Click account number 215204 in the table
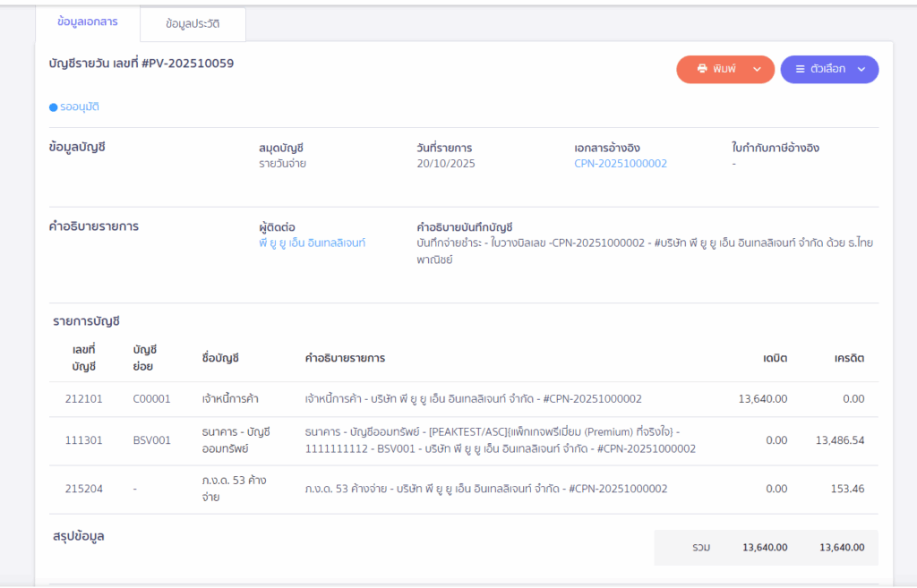Viewport: 917px width, 588px height. pyautogui.click(x=83, y=489)
